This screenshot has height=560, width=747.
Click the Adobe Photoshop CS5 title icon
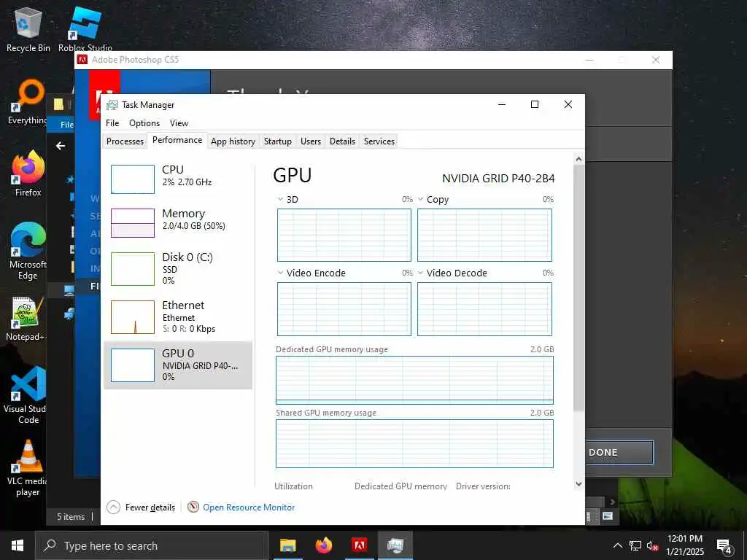[x=82, y=60]
